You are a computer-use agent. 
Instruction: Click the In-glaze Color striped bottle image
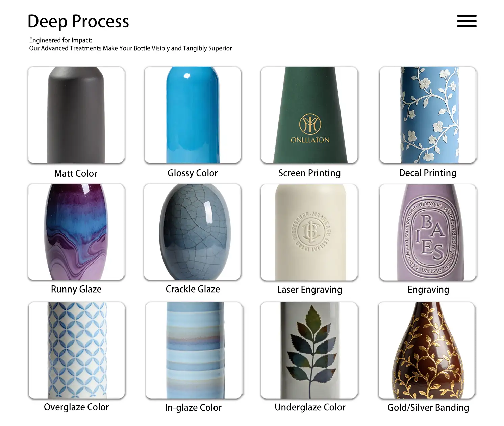coord(194,350)
